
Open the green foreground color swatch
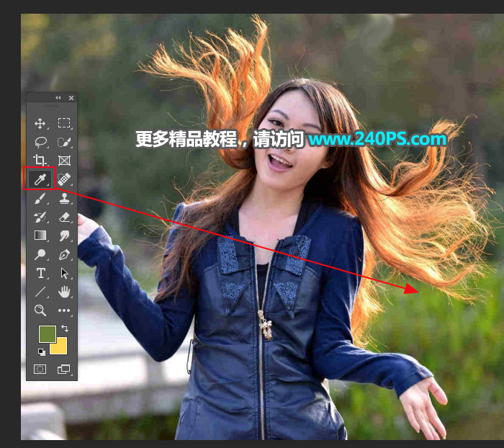click(x=48, y=333)
